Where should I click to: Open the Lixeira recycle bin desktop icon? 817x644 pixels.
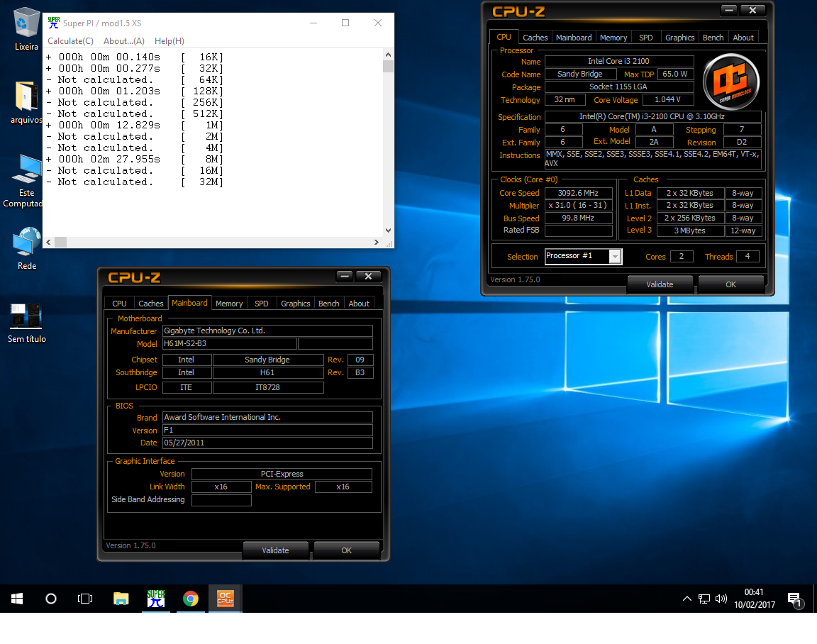pos(26,28)
